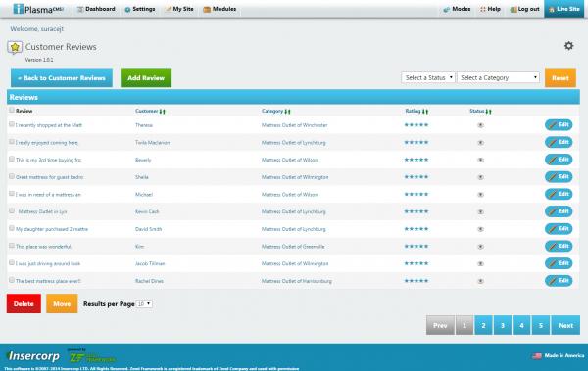Screen dimensions: 588x371
Task: Click customer name 'Jacob Tillman'
Action: [150, 264]
